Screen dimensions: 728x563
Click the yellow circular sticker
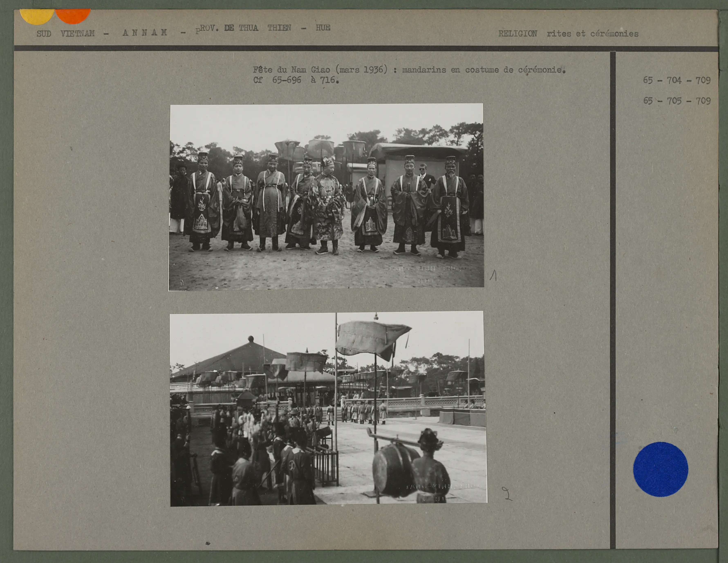coord(37,16)
